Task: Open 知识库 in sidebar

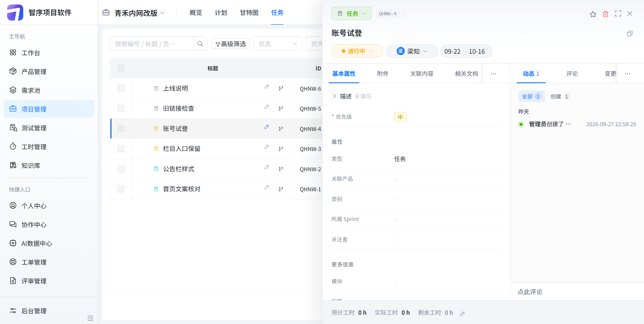Action: pos(49,166)
